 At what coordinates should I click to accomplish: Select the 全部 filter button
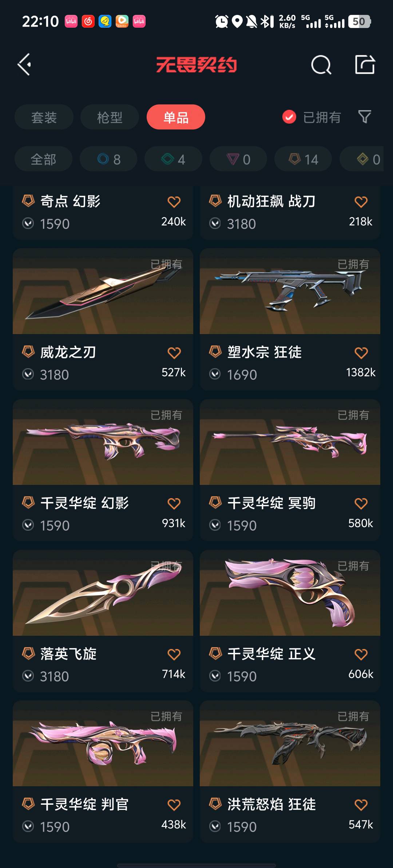[43, 159]
